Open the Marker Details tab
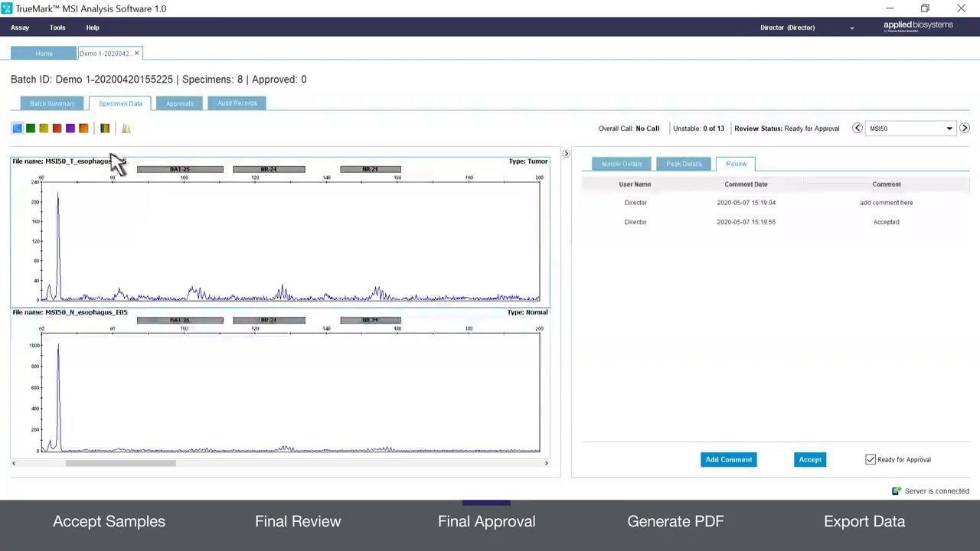This screenshot has height=551, width=980. [x=622, y=164]
